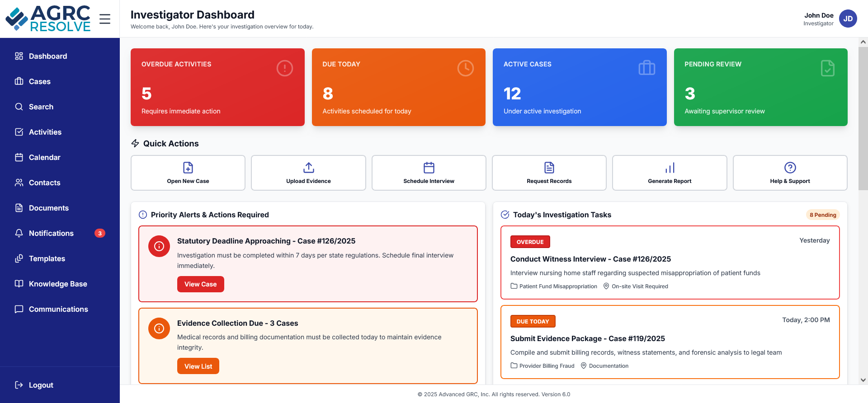
Task: Click the Upload Evidence icon
Action: (308, 168)
